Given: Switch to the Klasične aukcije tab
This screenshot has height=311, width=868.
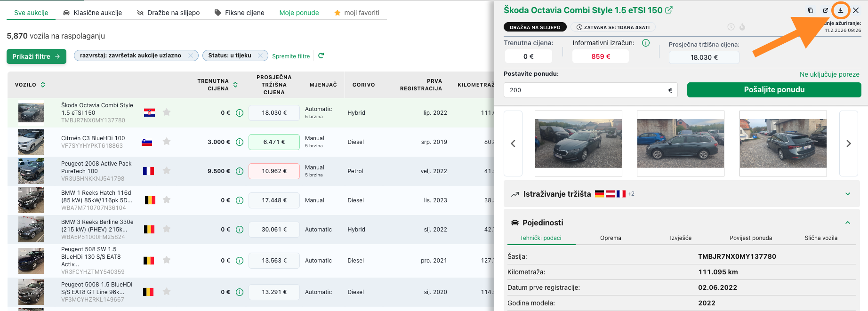Looking at the screenshot, I should point(92,13).
